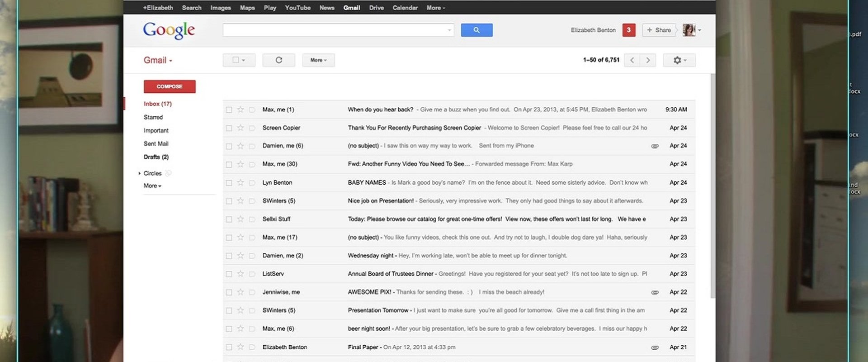Star the Screen Copier email
Image resolution: width=868 pixels, height=362 pixels.
click(x=241, y=128)
